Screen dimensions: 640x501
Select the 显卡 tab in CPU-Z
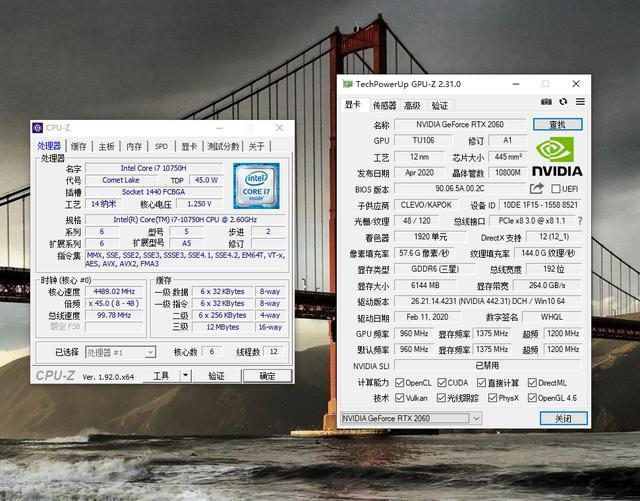189,146
